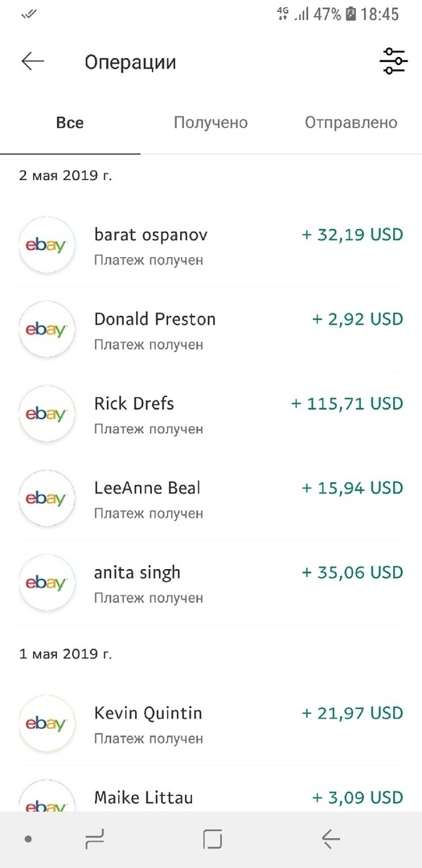Image resolution: width=422 pixels, height=868 pixels.
Task: View the +2,92 USD payment amount
Action: click(358, 319)
